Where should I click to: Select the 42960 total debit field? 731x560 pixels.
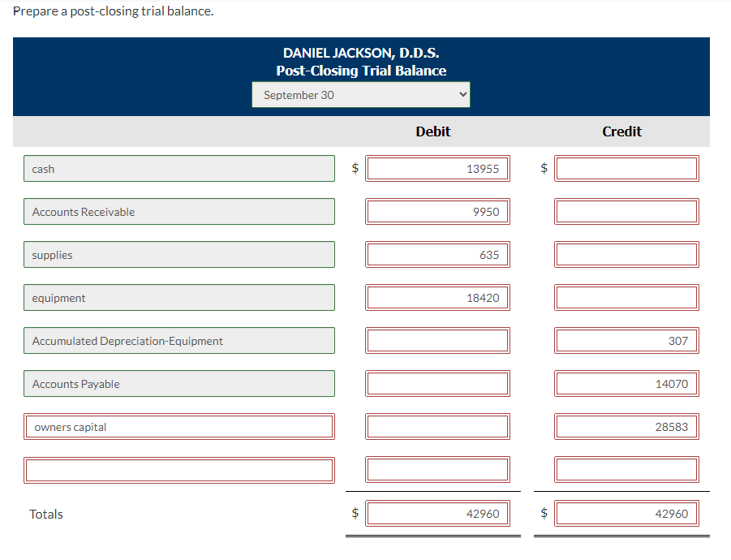click(x=437, y=513)
